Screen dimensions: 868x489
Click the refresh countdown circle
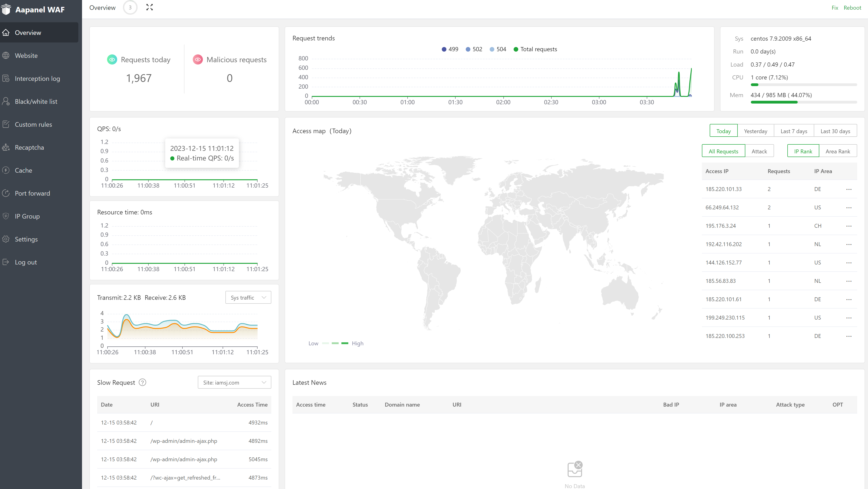point(130,7)
